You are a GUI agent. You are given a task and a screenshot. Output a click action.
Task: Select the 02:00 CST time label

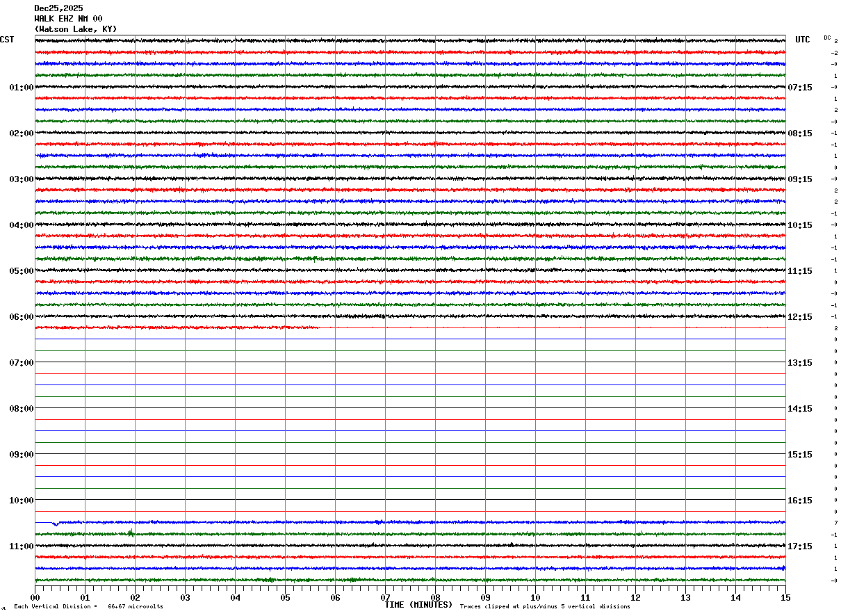22,133
